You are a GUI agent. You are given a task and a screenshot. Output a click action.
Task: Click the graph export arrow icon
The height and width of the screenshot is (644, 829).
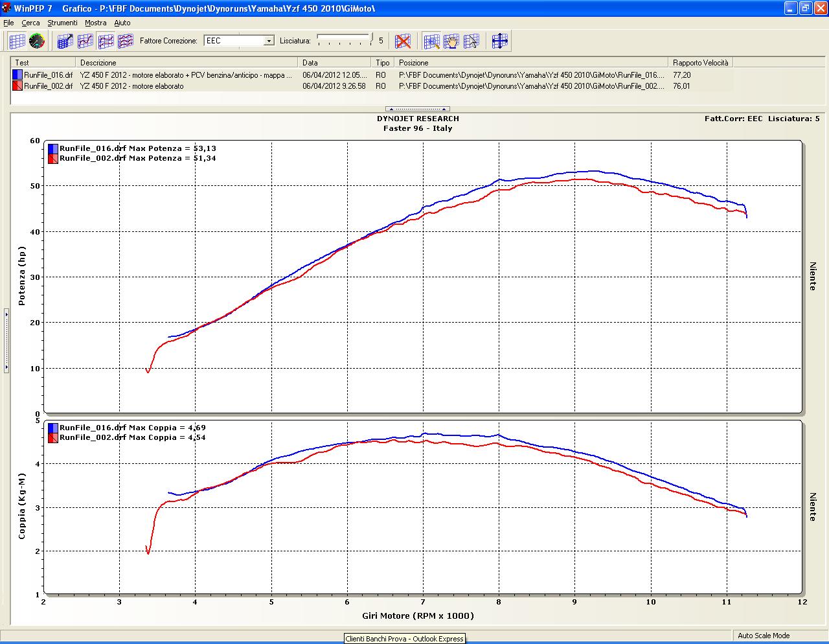click(65, 41)
